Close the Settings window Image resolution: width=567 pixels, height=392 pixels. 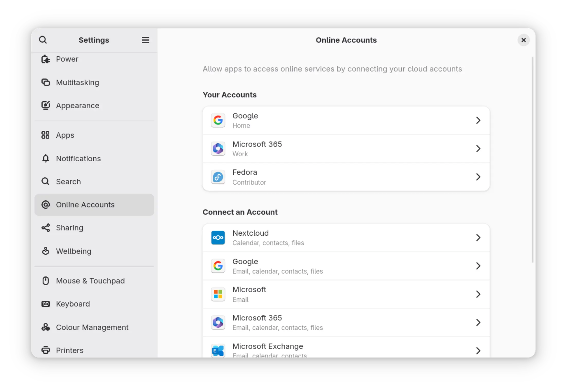pos(523,40)
